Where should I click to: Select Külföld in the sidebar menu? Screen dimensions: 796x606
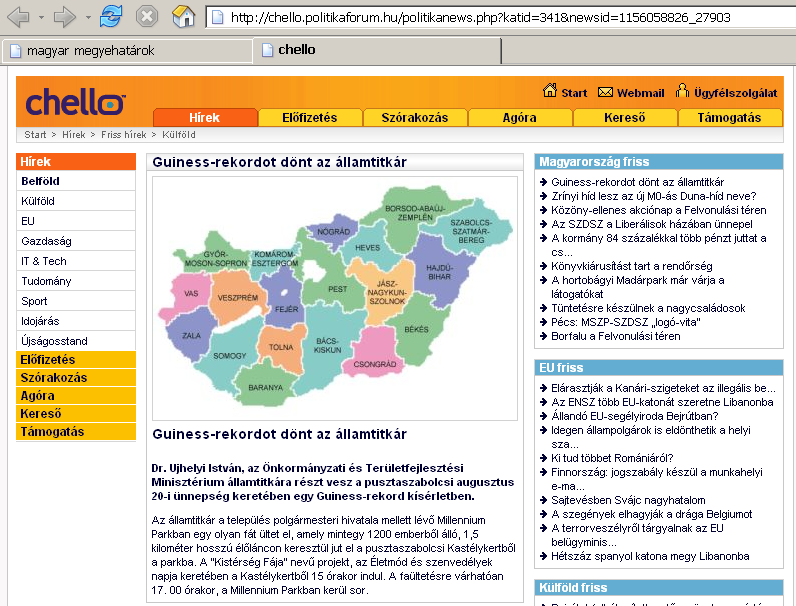(x=76, y=201)
